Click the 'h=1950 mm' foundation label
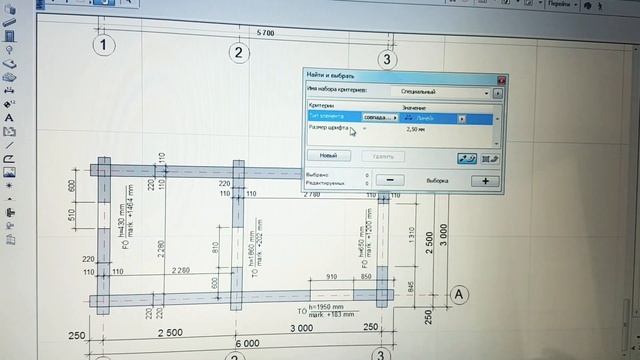 click(x=326, y=307)
